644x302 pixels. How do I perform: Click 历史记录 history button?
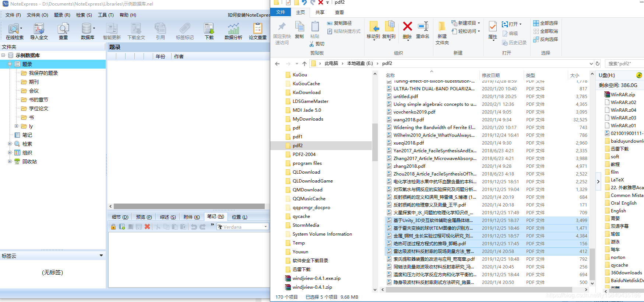(514, 43)
